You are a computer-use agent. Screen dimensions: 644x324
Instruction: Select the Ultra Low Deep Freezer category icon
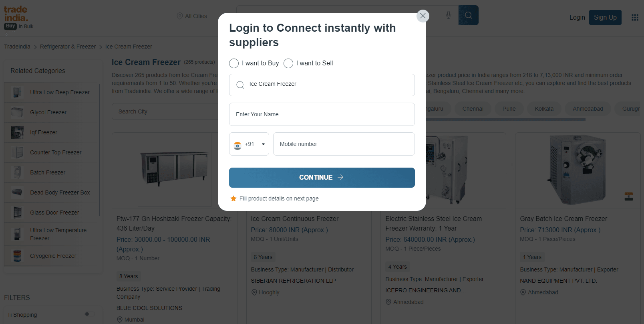(16, 92)
